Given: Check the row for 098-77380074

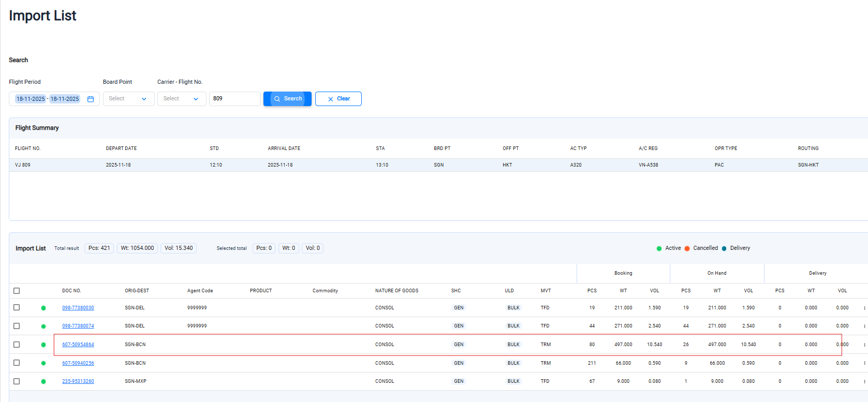Looking at the screenshot, I should pos(17,326).
